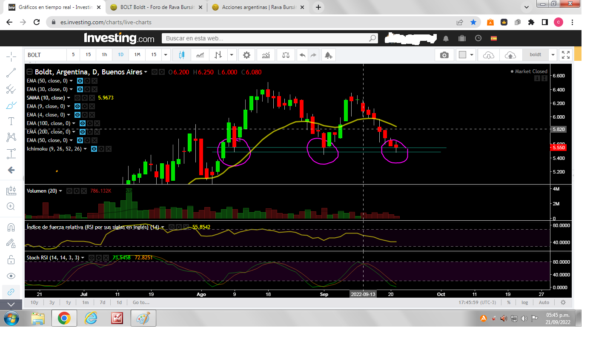Enter fullscreen chart mode
The height and width of the screenshot is (364, 613).
566,55
